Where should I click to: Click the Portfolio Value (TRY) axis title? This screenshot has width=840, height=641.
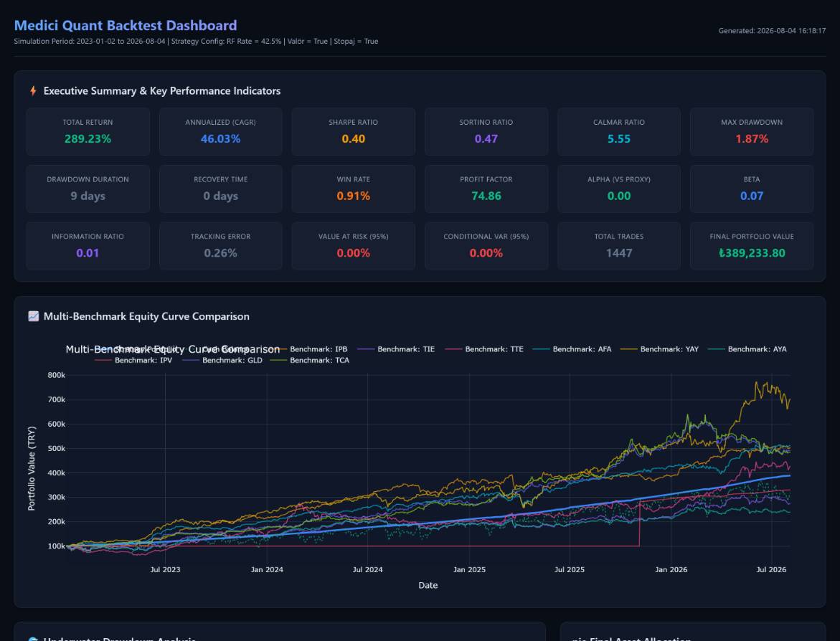(32, 469)
